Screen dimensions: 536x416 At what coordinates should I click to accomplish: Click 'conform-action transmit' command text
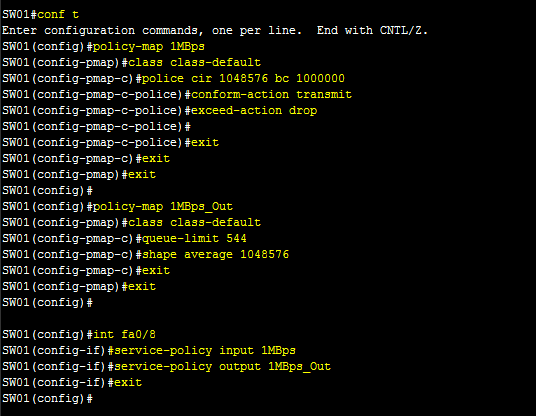click(271, 94)
